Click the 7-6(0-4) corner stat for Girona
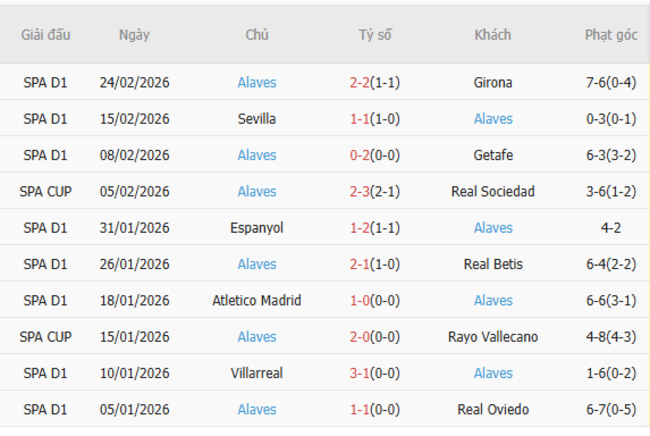Screen dimensions: 650x436 (x=611, y=83)
